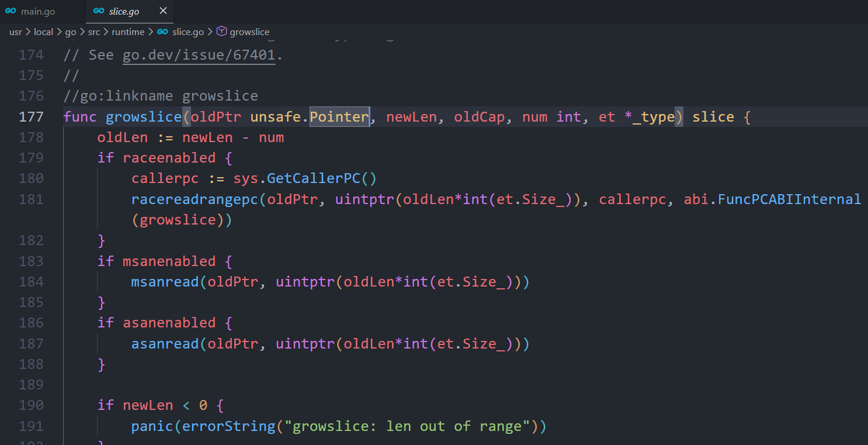The height and width of the screenshot is (445, 868).
Task: Click the Go file icon on slice.go tab
Action: tap(99, 11)
